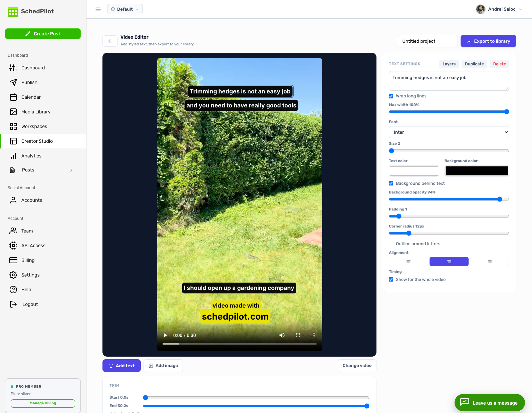532x413 pixels.
Task: Click the Help question mark icon
Action: 13,290
